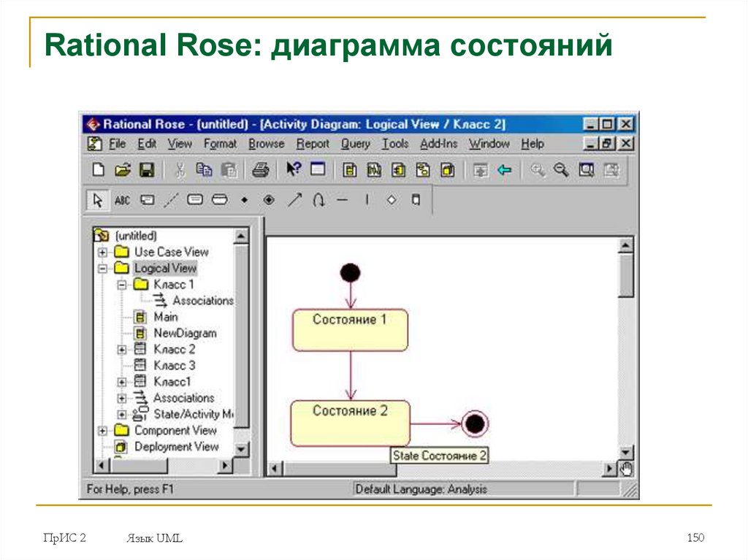Choose the selection arrow tool
748x560 pixels.
point(97,200)
